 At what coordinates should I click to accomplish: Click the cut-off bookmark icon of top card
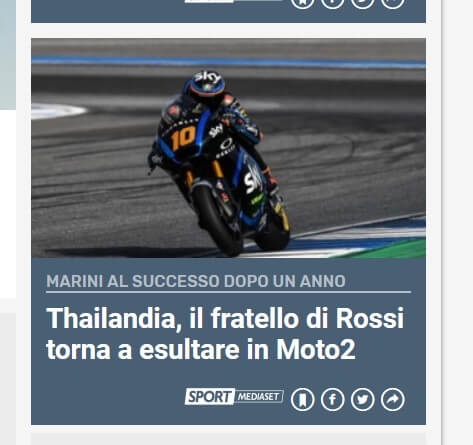tap(302, 4)
